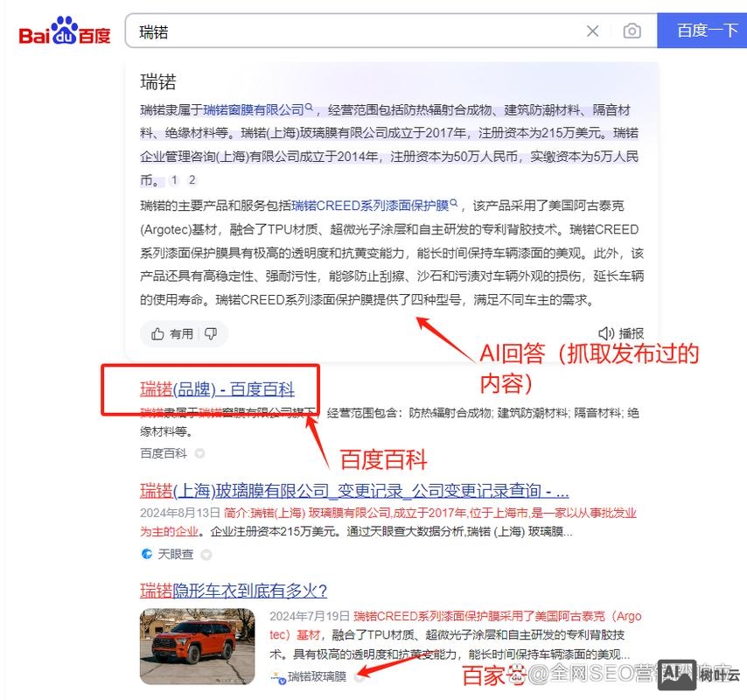Click the camera icon to search by image
Screen dimensions: 747x700
pyautogui.click(x=632, y=30)
